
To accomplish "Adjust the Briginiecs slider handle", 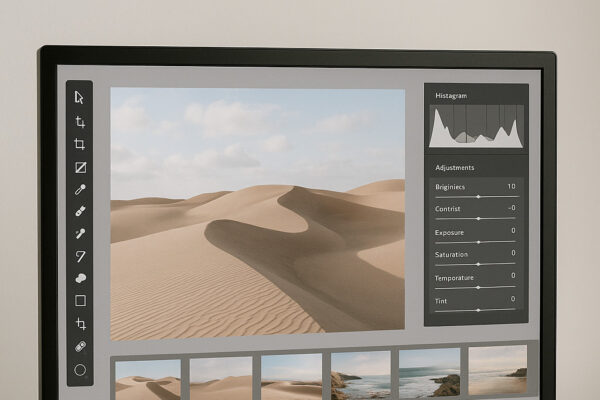I will click(x=478, y=197).
